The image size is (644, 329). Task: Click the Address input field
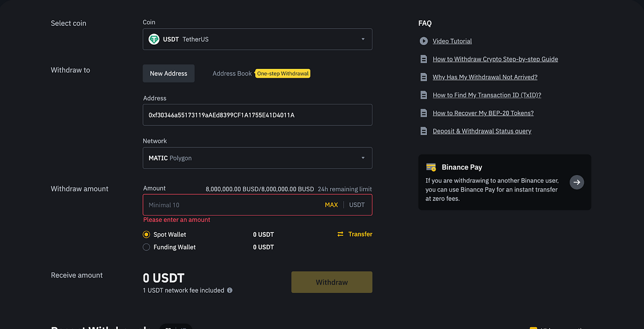click(258, 115)
